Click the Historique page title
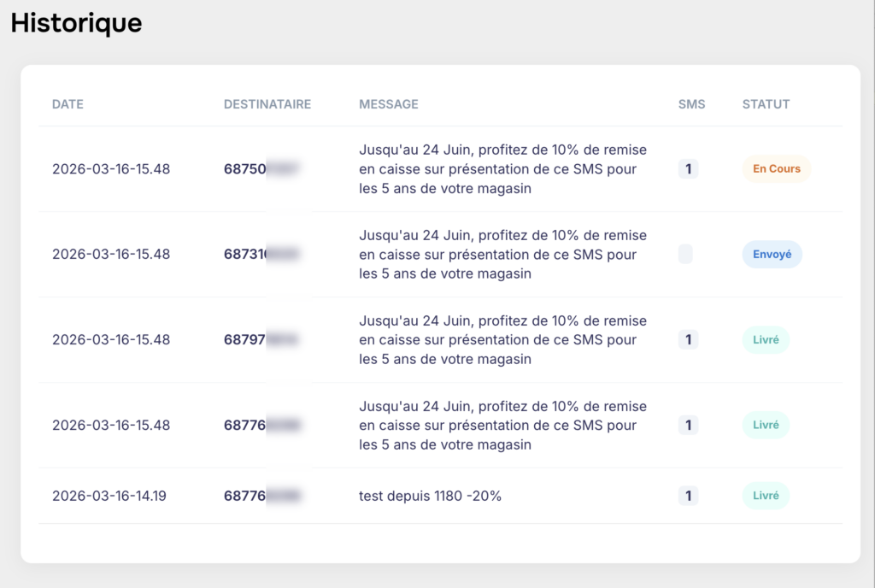The height and width of the screenshot is (588, 875). click(x=75, y=23)
